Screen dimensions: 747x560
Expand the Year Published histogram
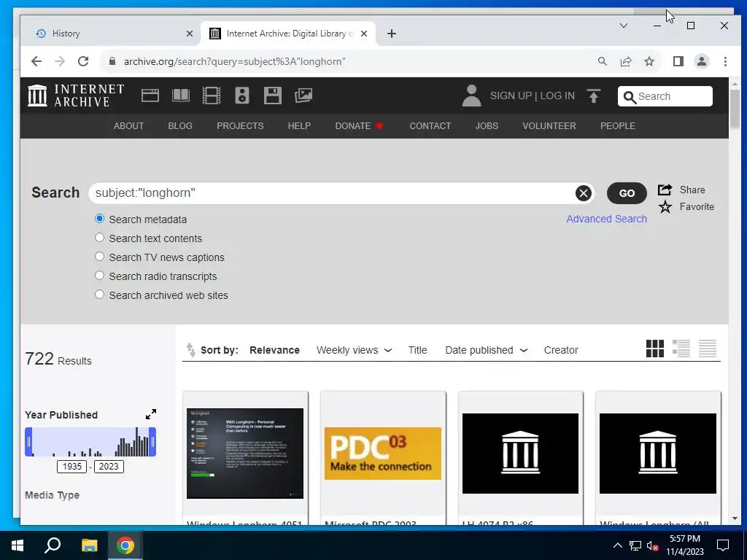click(x=151, y=414)
